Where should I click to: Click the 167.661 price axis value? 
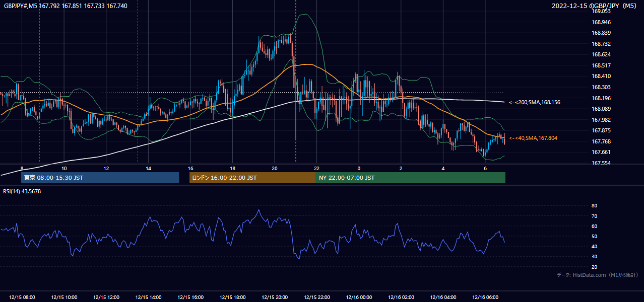601,152
